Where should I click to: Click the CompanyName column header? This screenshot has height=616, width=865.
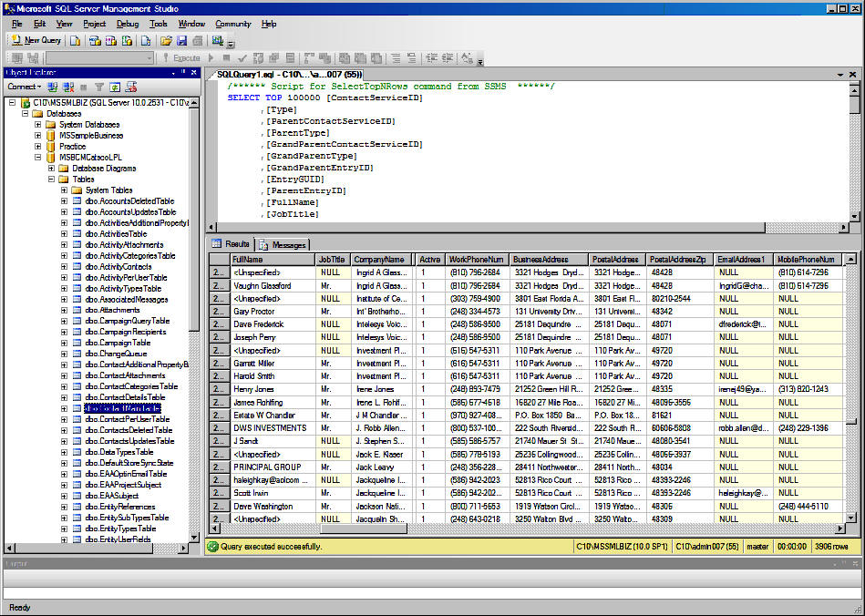(382, 259)
